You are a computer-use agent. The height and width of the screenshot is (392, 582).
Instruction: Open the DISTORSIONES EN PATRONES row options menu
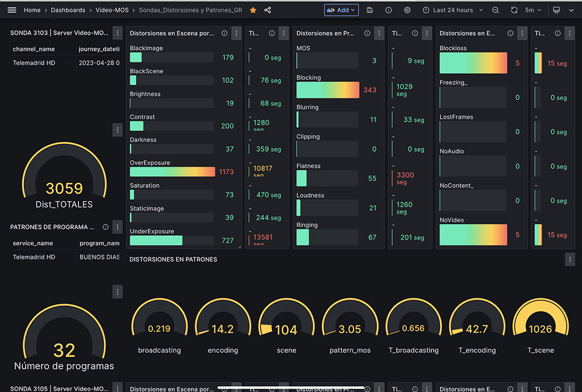(x=569, y=259)
